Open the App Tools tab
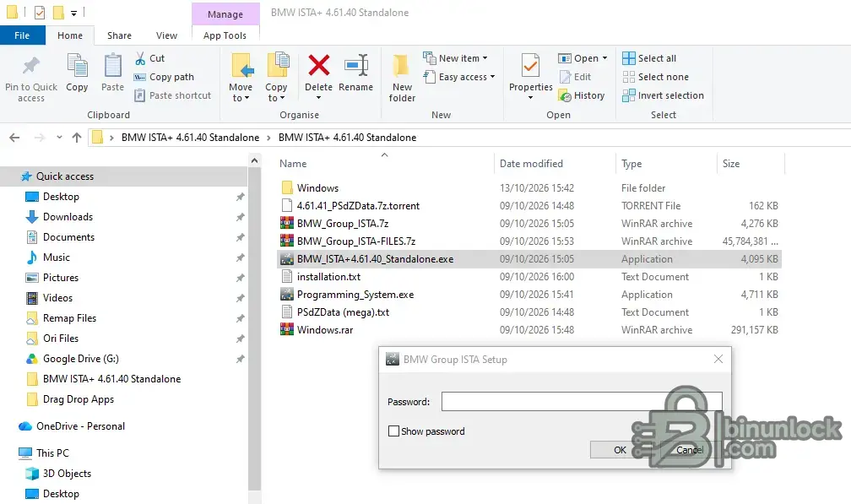The image size is (851, 504). pyautogui.click(x=225, y=35)
